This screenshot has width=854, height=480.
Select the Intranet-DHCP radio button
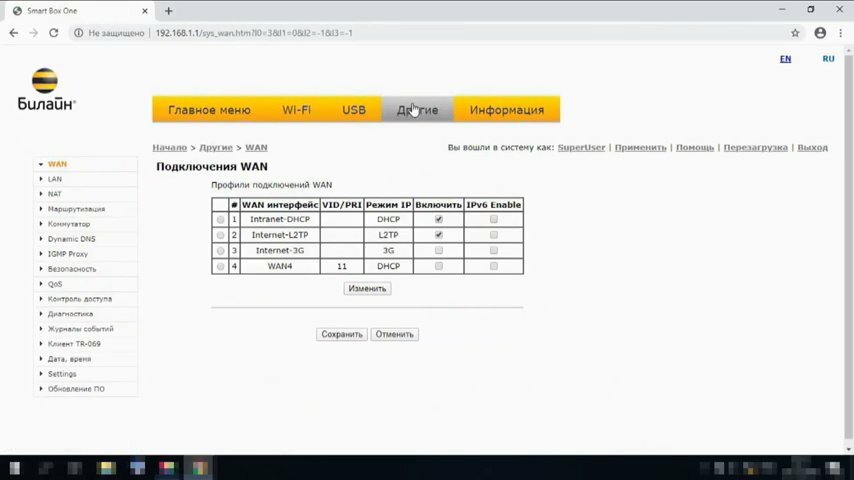pyautogui.click(x=220, y=220)
